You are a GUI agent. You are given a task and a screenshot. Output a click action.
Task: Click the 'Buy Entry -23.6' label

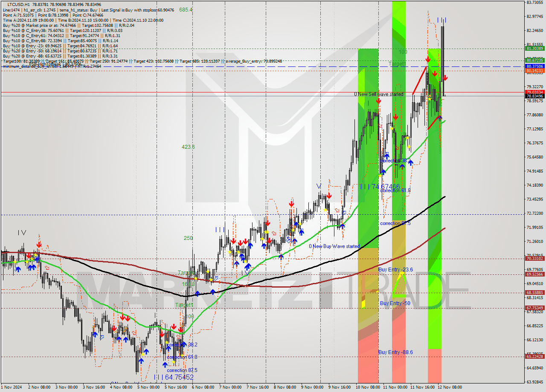point(395,270)
